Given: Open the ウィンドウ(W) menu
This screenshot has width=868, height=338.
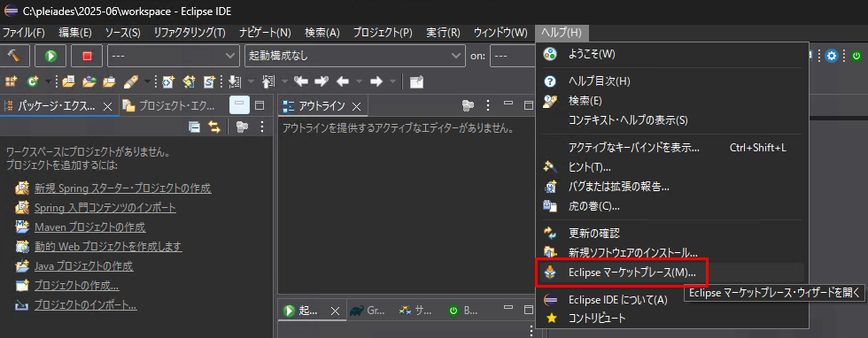Looking at the screenshot, I should pos(500,33).
